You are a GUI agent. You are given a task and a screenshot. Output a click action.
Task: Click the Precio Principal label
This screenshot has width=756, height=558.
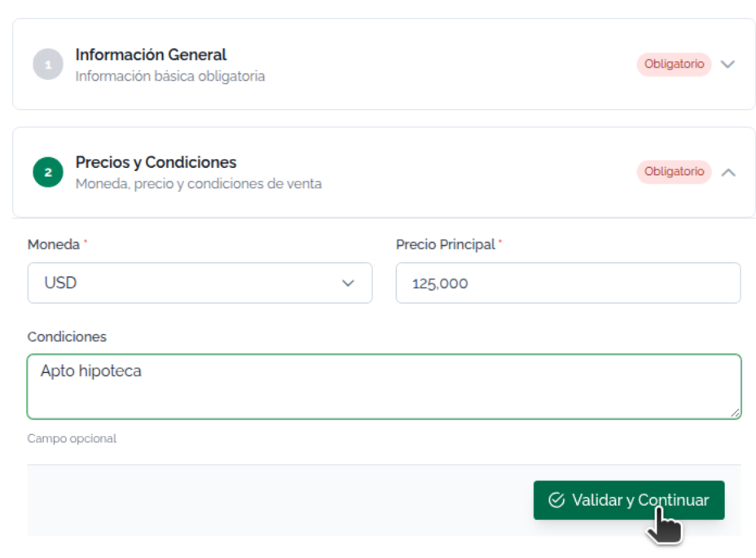pos(446,244)
